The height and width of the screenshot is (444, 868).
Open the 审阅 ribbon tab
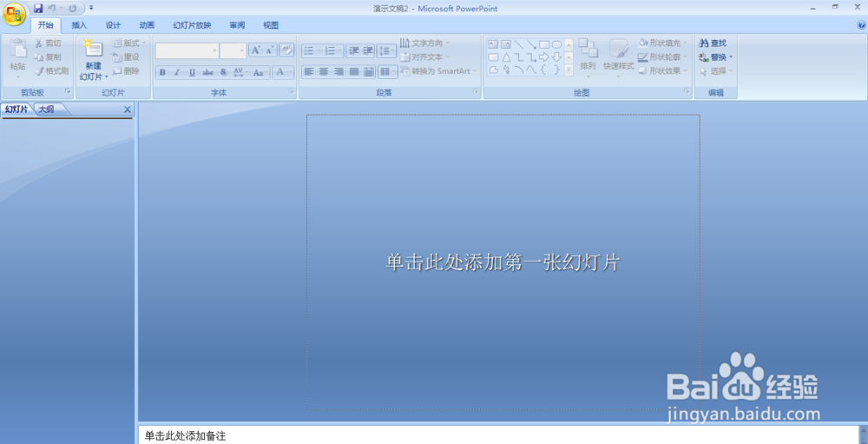(237, 25)
